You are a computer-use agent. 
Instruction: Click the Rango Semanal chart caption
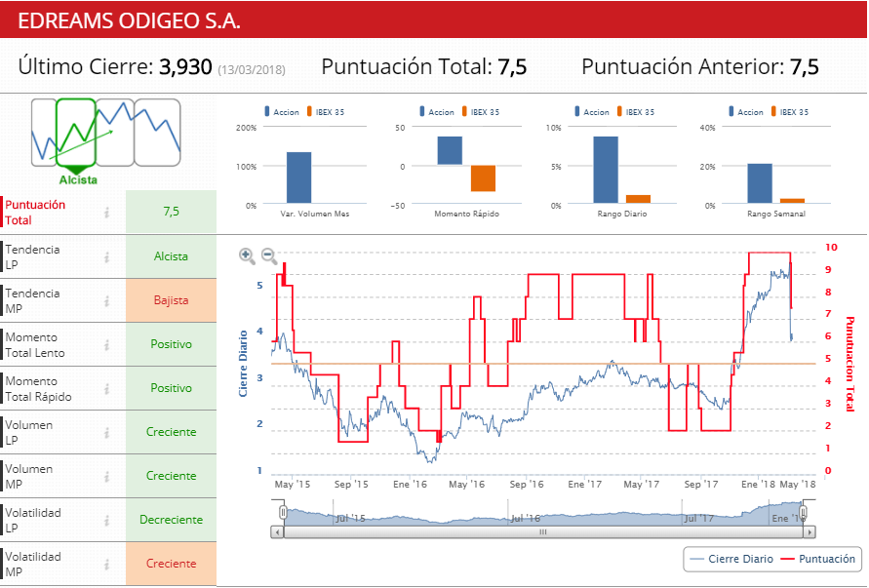tap(776, 214)
